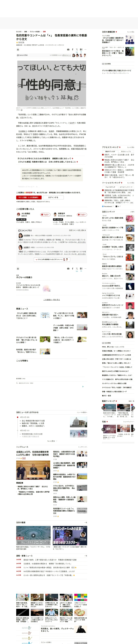Open 杉田菜穂 commenter avatar

click(x=21, y=235)
